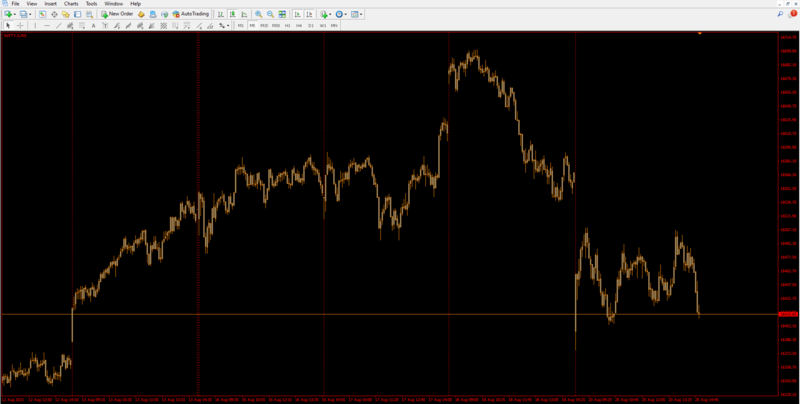Image resolution: width=800 pixels, height=404 pixels.
Task: Toggle the Terminal panel
Action: (78, 14)
